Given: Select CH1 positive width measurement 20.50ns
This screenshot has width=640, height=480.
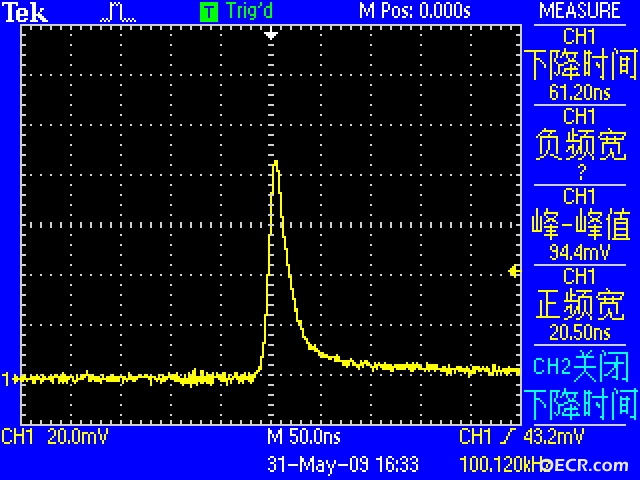Looking at the screenshot, I should pos(580,305).
